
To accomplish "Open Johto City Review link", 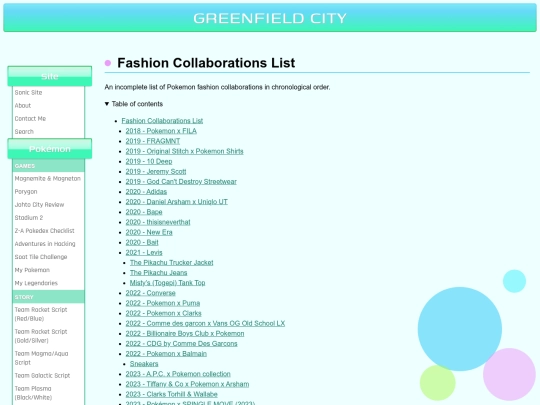I will 39,205.
